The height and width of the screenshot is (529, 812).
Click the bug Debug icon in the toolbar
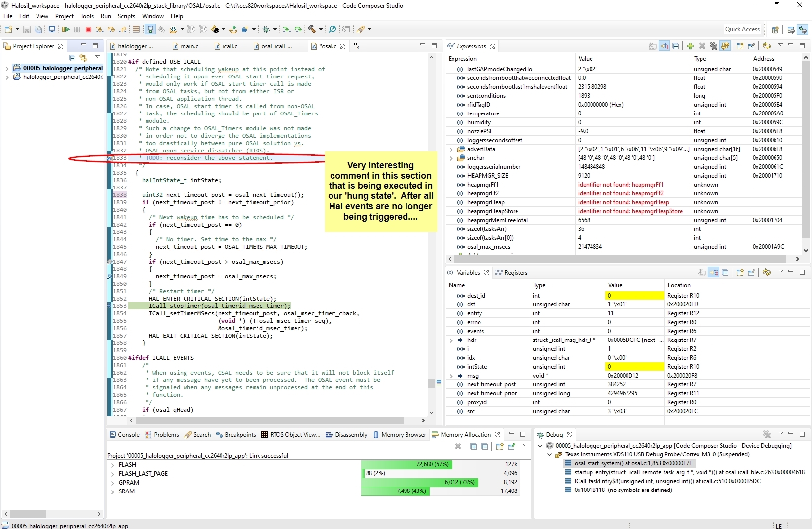tap(266, 30)
